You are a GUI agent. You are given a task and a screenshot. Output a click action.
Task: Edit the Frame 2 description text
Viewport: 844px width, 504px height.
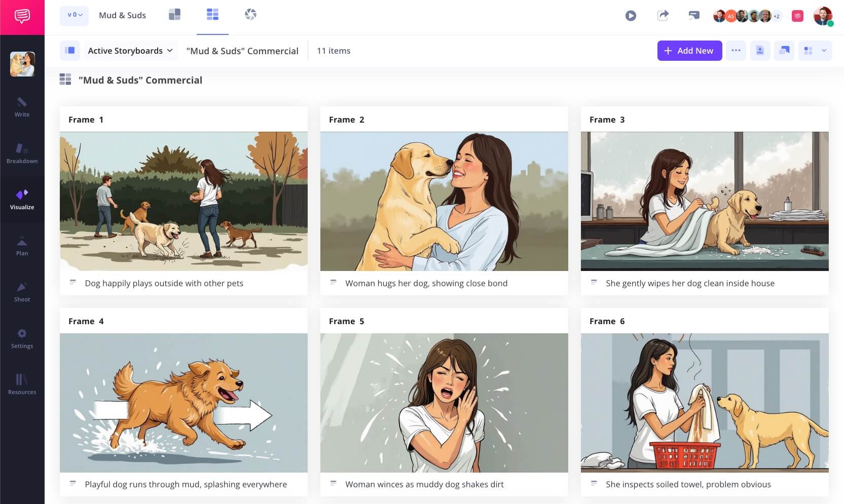(426, 283)
